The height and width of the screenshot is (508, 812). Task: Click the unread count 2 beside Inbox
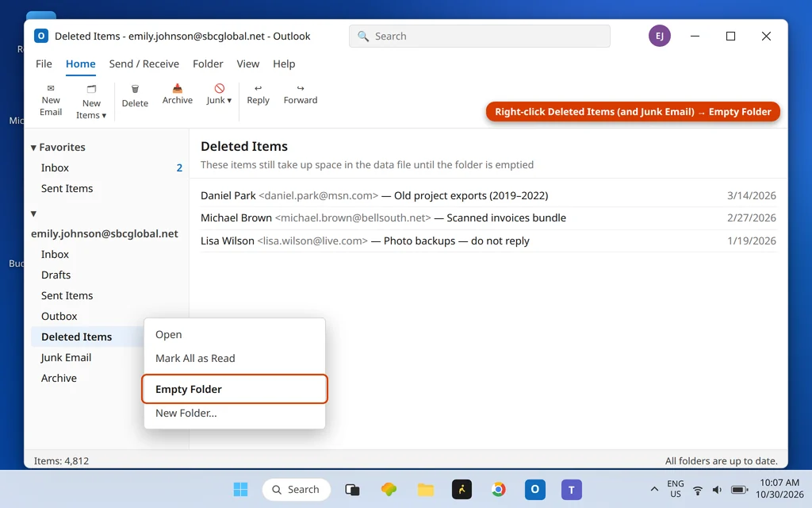[x=179, y=168]
